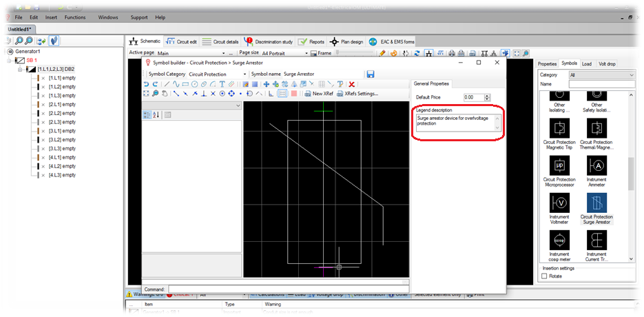Open the Page size A4 Portrait dropdown
644x317 pixels.
307,53
